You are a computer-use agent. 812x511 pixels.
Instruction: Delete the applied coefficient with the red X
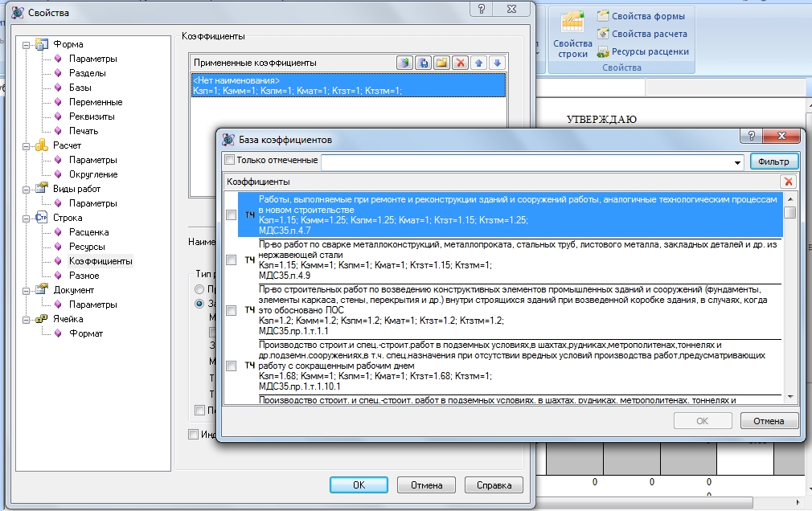[460, 63]
